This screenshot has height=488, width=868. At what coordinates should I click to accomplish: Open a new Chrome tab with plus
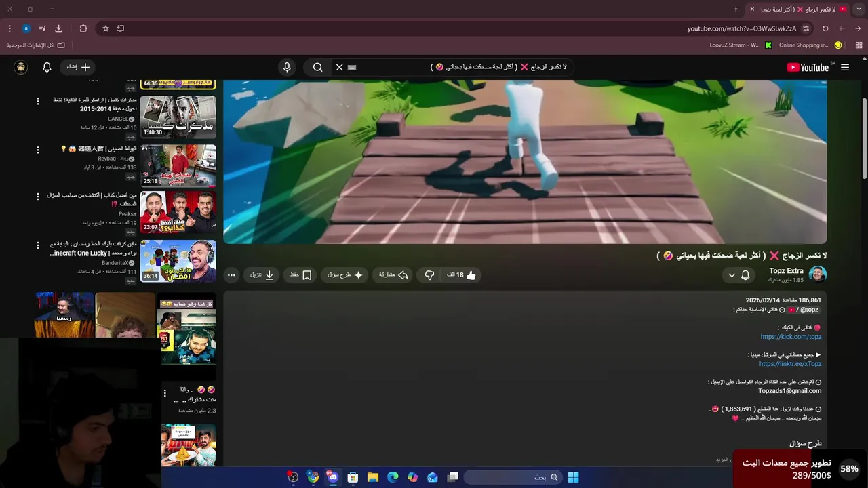[736, 9]
